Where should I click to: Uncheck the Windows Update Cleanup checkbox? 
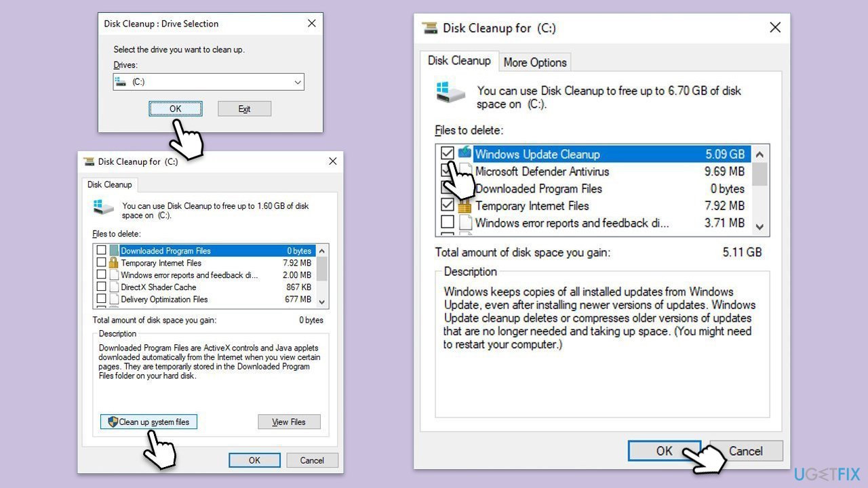click(449, 153)
